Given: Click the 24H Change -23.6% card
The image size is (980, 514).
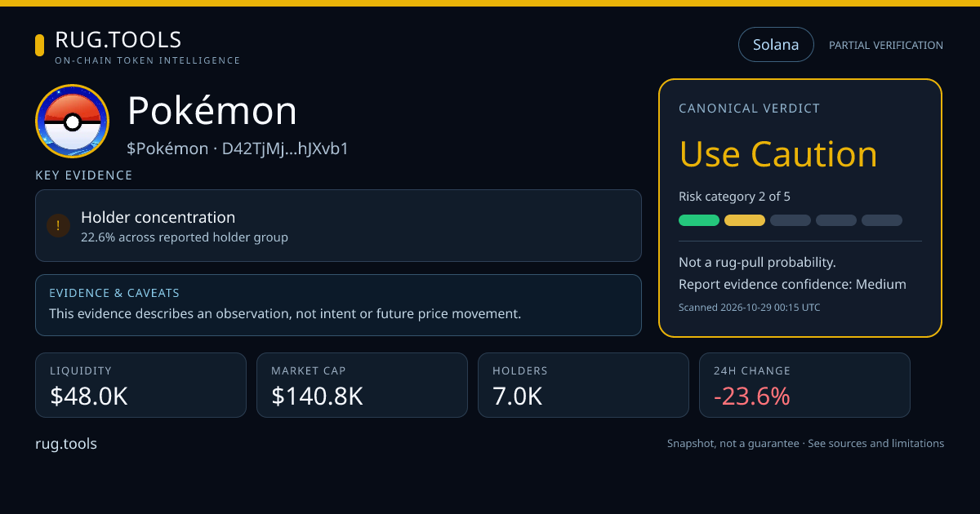Looking at the screenshot, I should point(804,385).
